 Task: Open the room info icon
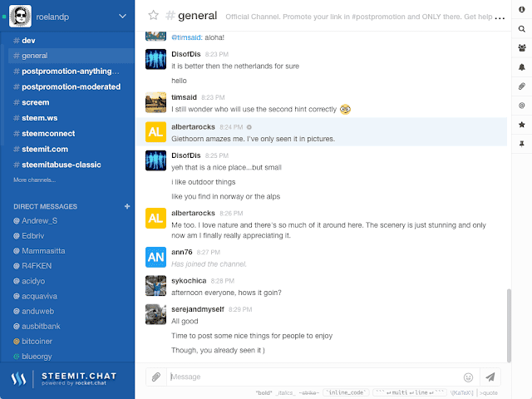522,9
